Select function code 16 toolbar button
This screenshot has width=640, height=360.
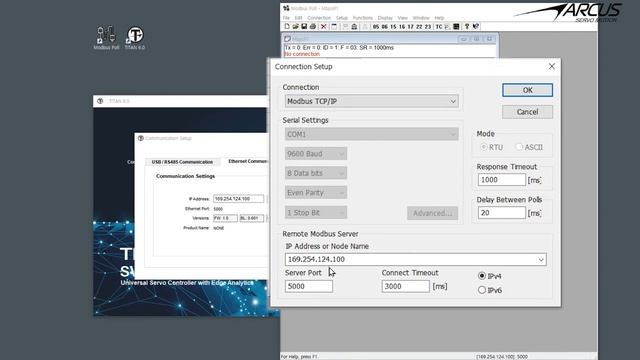(x=402, y=27)
